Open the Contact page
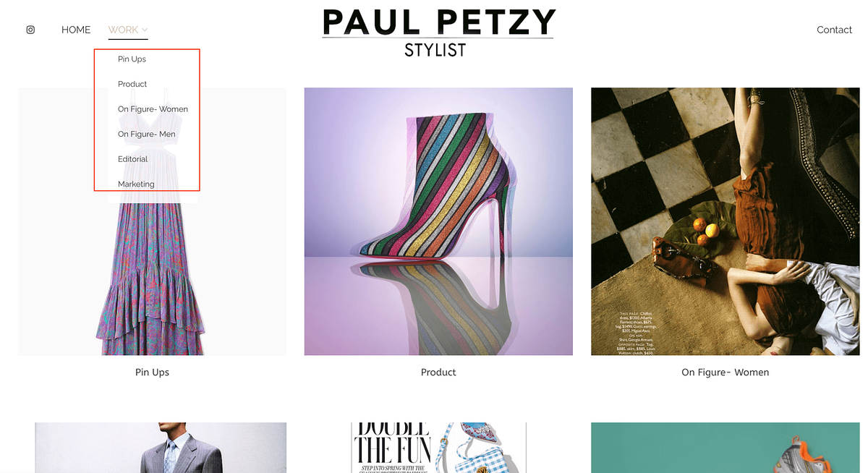 (834, 30)
